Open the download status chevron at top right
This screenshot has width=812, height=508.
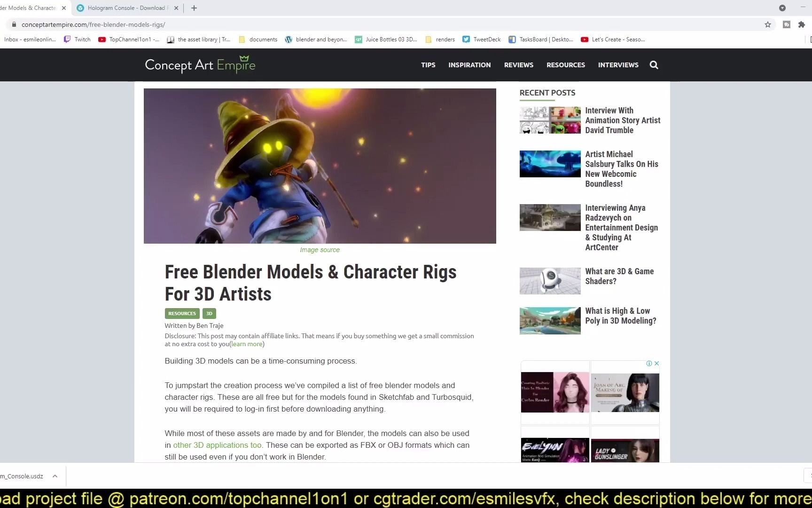(x=782, y=8)
